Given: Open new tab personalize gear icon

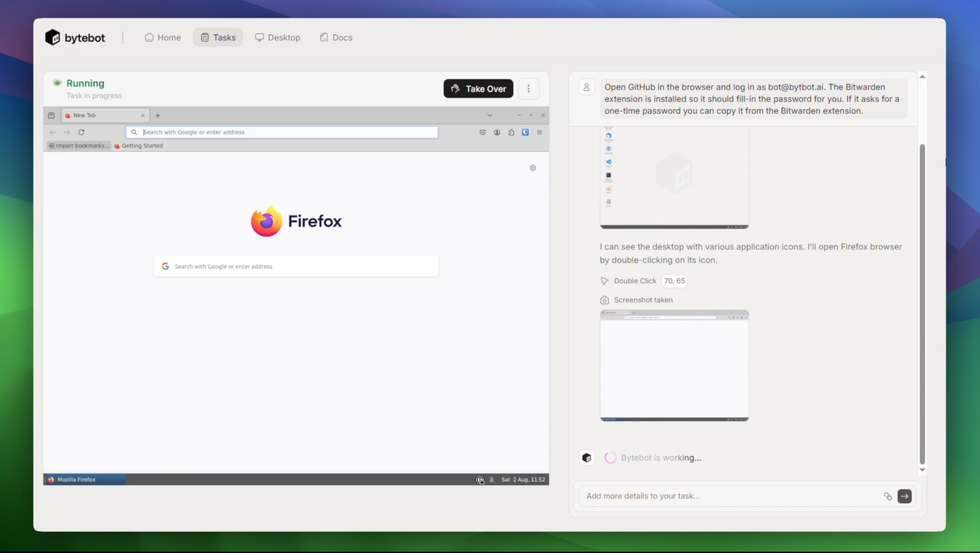Looking at the screenshot, I should 533,168.
